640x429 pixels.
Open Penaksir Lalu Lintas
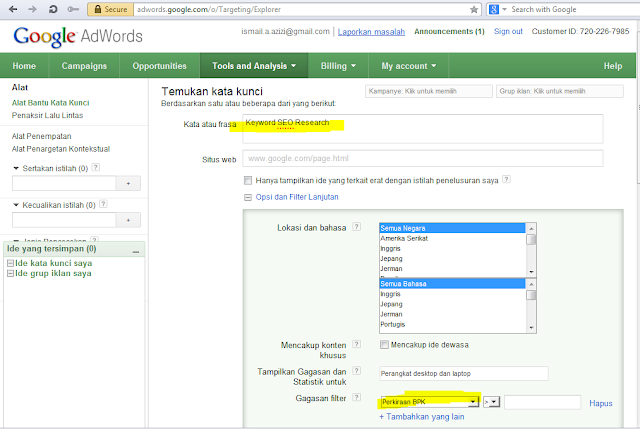(47, 116)
